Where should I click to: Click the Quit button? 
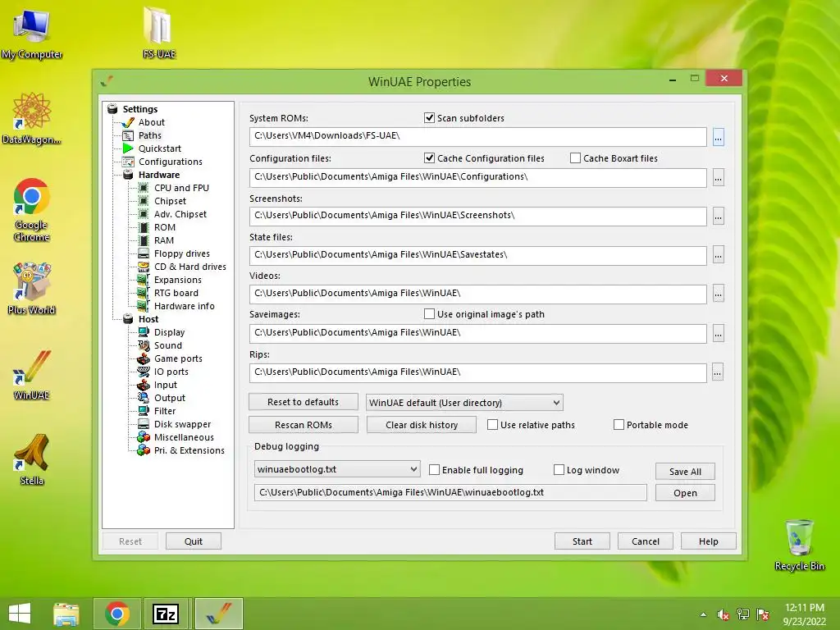pyautogui.click(x=194, y=541)
